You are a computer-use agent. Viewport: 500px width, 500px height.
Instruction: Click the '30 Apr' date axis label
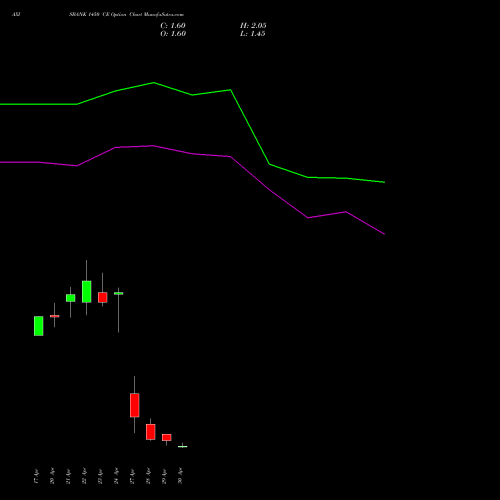180,477
